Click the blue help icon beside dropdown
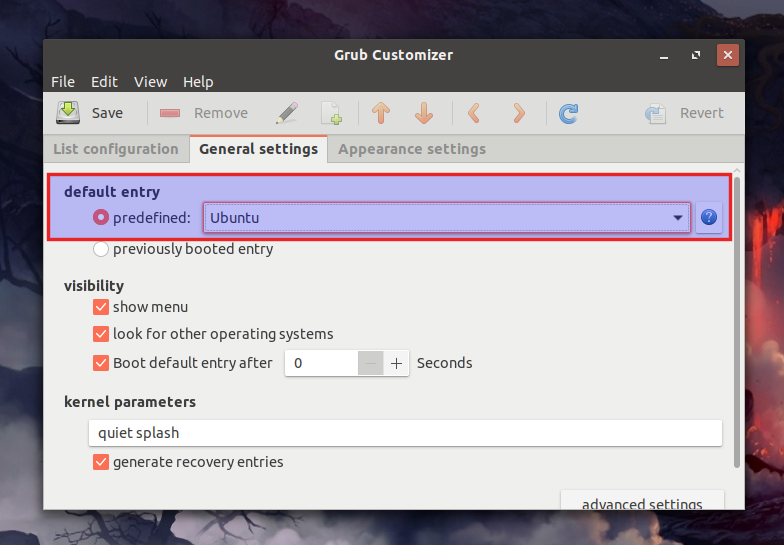The width and height of the screenshot is (784, 545). point(709,217)
